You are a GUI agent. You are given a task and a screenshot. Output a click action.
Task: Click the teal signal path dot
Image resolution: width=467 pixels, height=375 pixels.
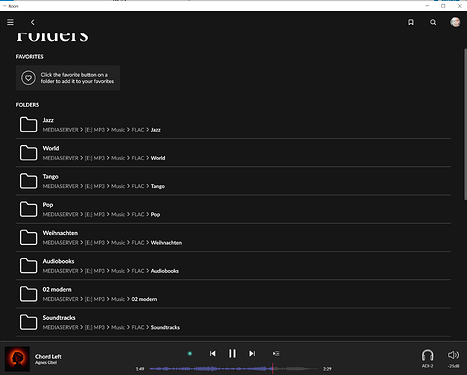[x=190, y=353]
